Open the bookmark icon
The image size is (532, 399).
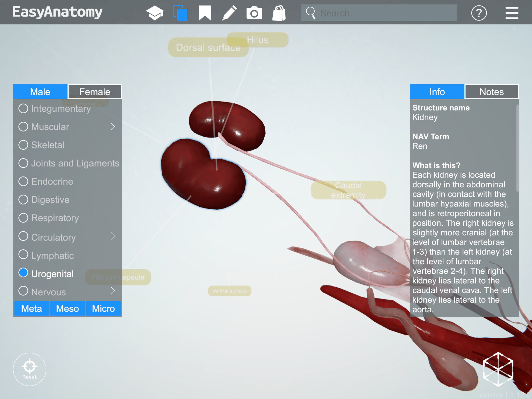205,13
